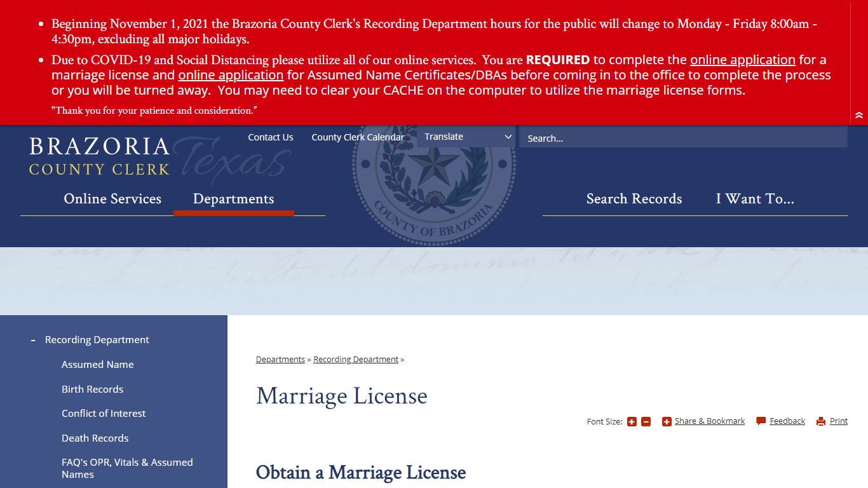Open the Search Records menu
This screenshot has width=868, height=488.
click(x=634, y=199)
